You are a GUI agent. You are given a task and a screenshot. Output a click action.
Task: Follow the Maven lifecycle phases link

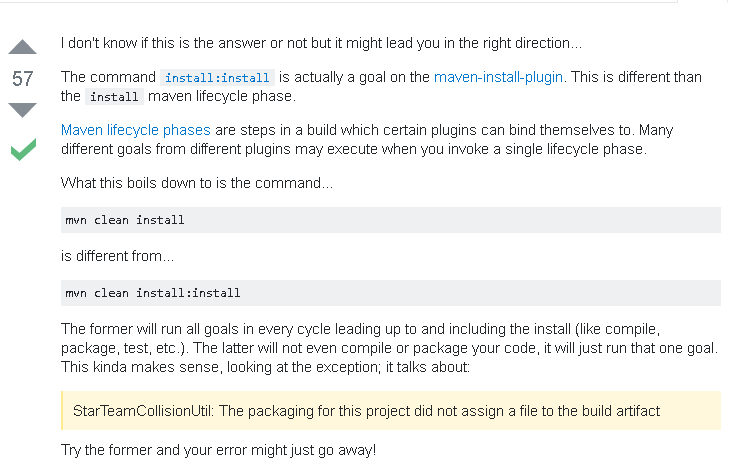pos(136,130)
